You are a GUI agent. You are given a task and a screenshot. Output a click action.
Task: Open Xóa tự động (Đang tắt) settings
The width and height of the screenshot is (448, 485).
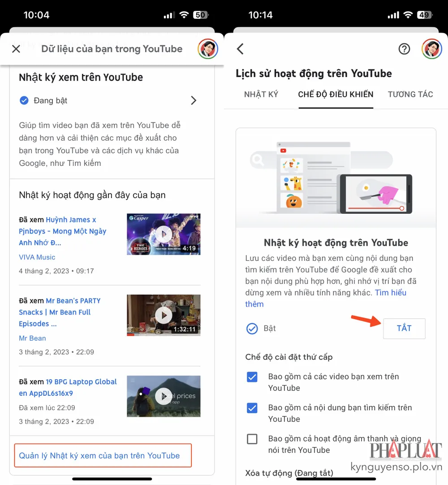pos(289,473)
